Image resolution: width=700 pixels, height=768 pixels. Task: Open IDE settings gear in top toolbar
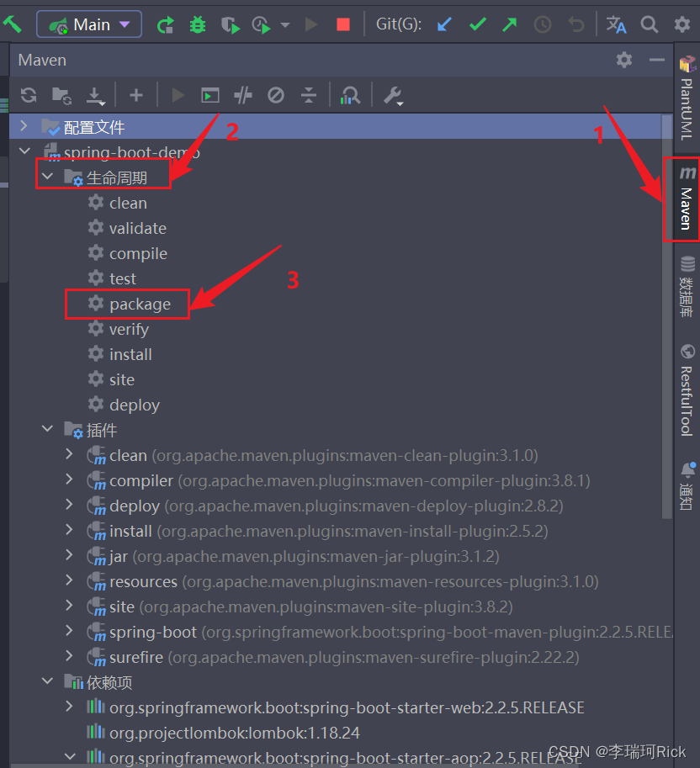681,24
